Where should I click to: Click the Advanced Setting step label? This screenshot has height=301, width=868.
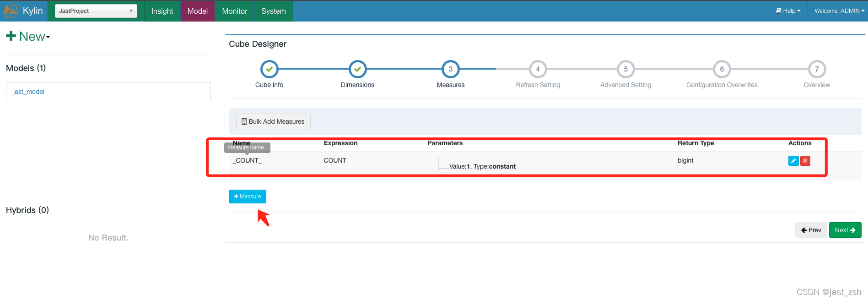(626, 85)
